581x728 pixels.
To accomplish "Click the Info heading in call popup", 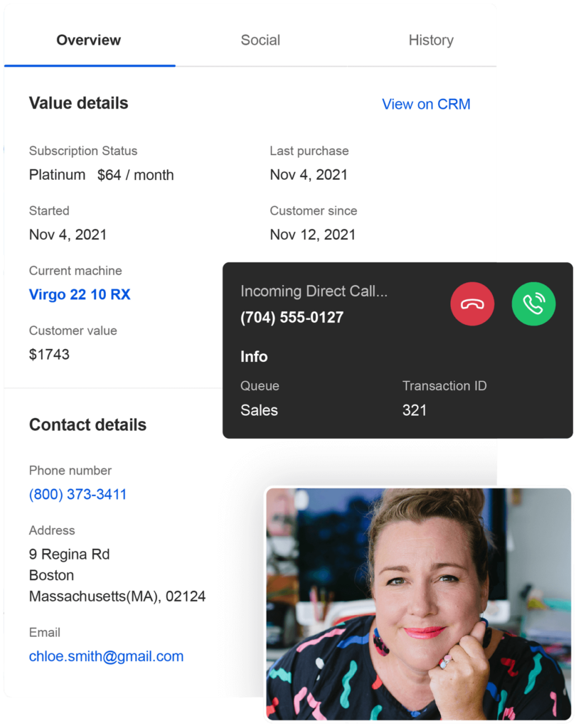I will coord(254,357).
